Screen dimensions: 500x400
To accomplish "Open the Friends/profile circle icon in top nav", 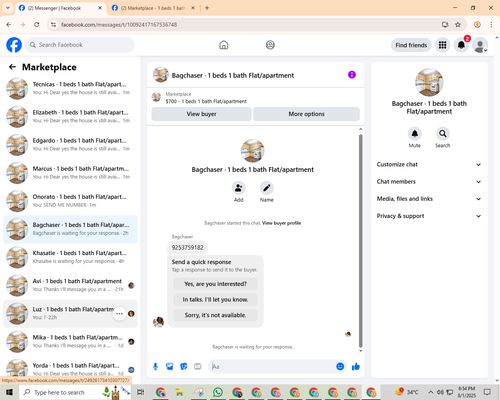I will point(270,45).
